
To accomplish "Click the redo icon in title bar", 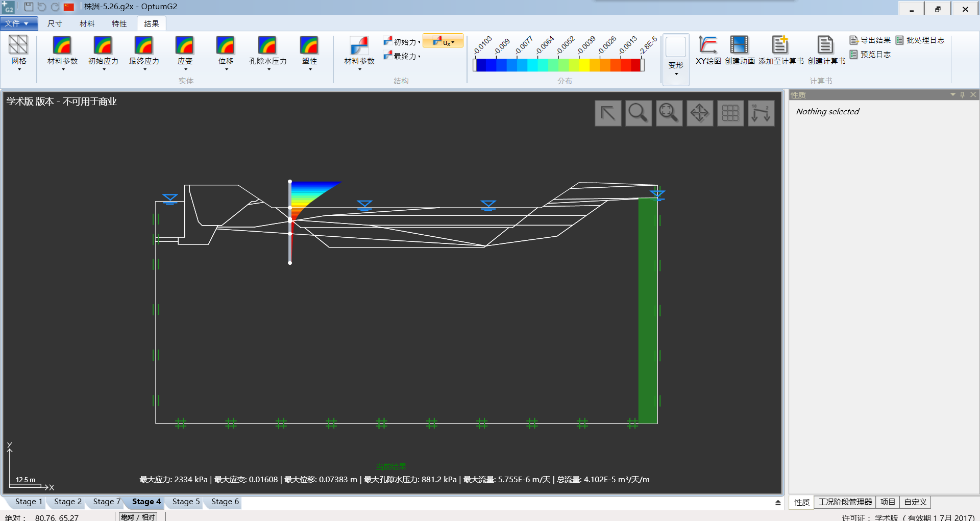I will click(55, 7).
